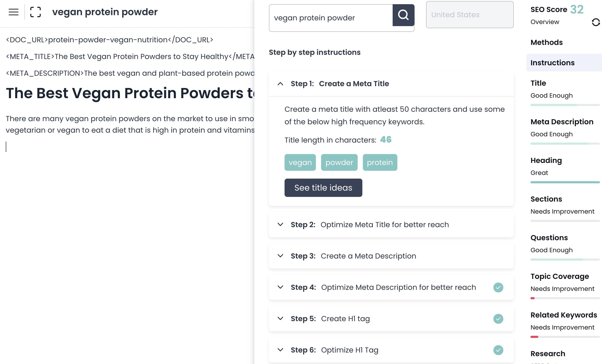Open SEO Score Overview
Screen dimensions: 602x364
[x=545, y=22]
